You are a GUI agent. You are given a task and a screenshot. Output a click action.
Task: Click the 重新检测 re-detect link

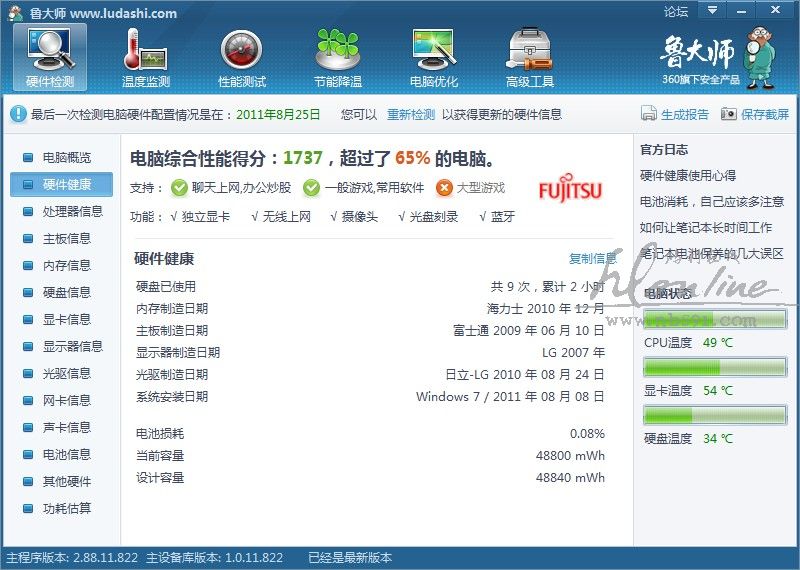[411, 114]
